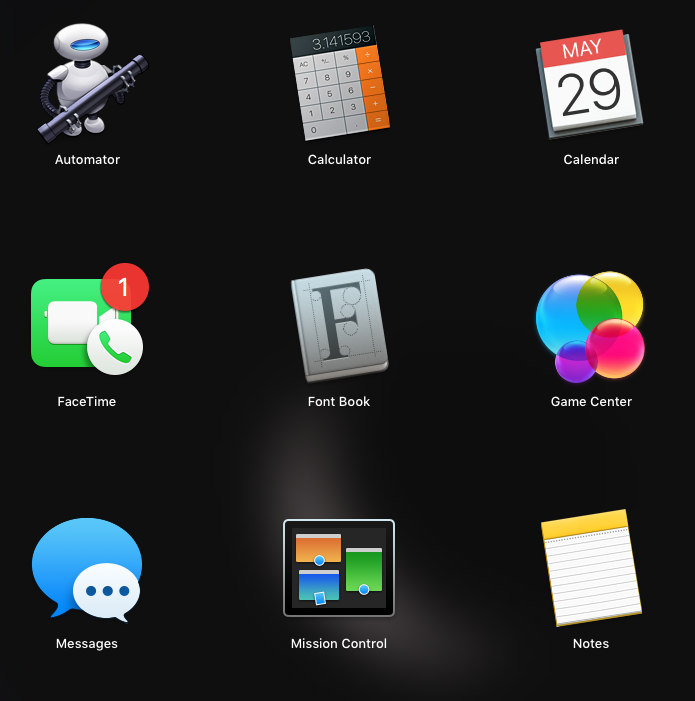Click the "Calendar" name label
Screen dimensions: 695x701
coord(591,160)
